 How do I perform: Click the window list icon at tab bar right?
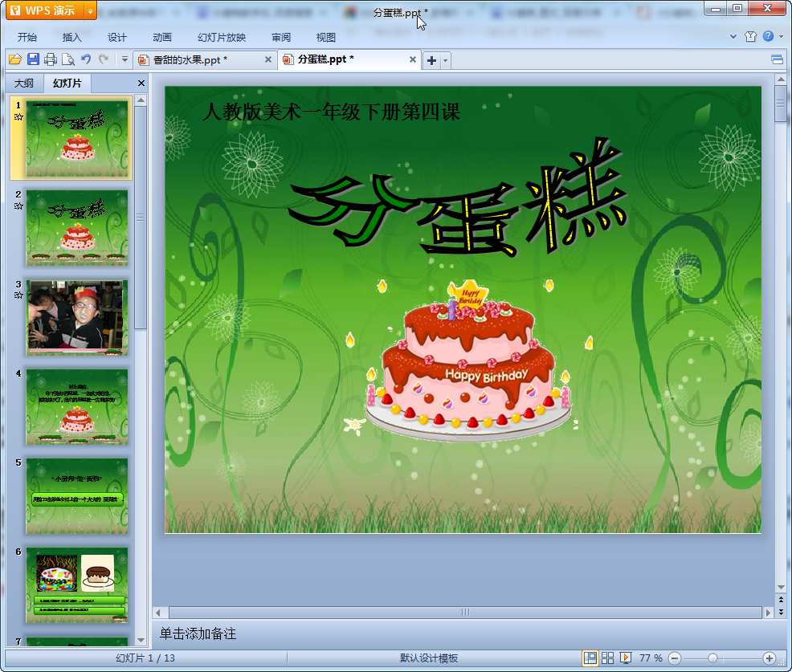tap(777, 60)
